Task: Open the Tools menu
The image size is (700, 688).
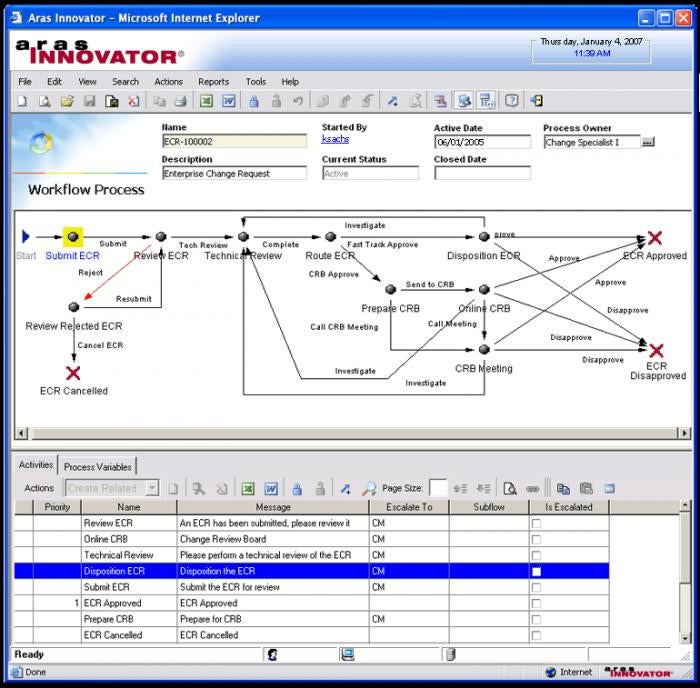Action: tap(255, 82)
